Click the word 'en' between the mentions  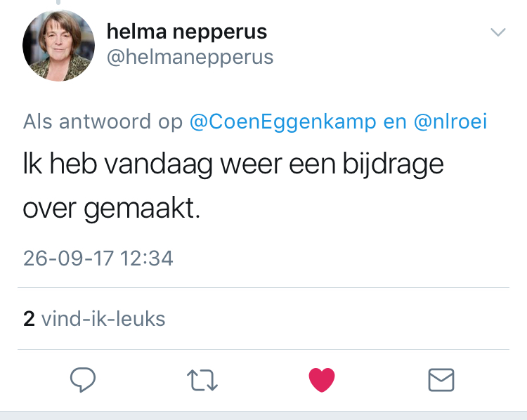[394, 122]
